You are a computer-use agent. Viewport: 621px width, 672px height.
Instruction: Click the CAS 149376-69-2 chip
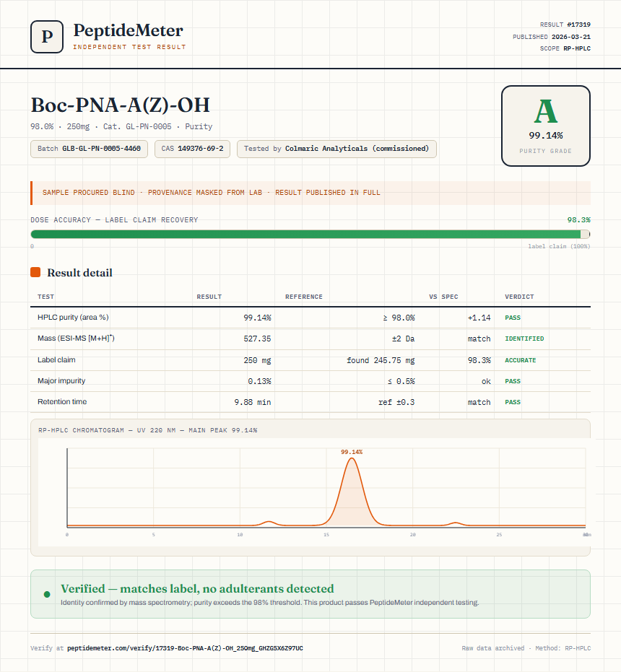tap(192, 149)
